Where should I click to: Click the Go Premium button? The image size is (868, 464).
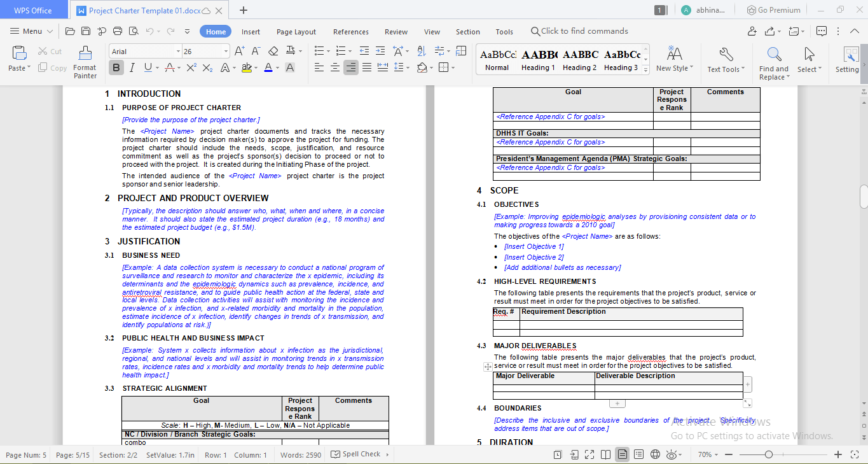pyautogui.click(x=773, y=10)
